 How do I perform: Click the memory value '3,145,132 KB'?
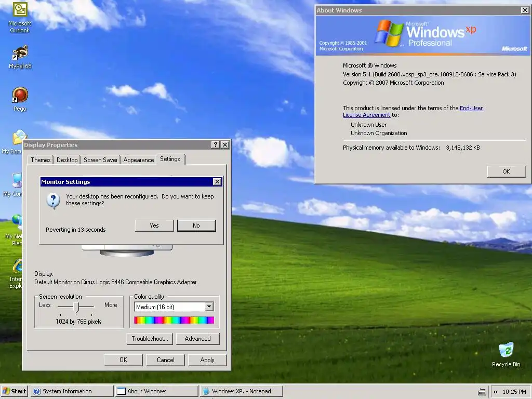click(x=463, y=148)
